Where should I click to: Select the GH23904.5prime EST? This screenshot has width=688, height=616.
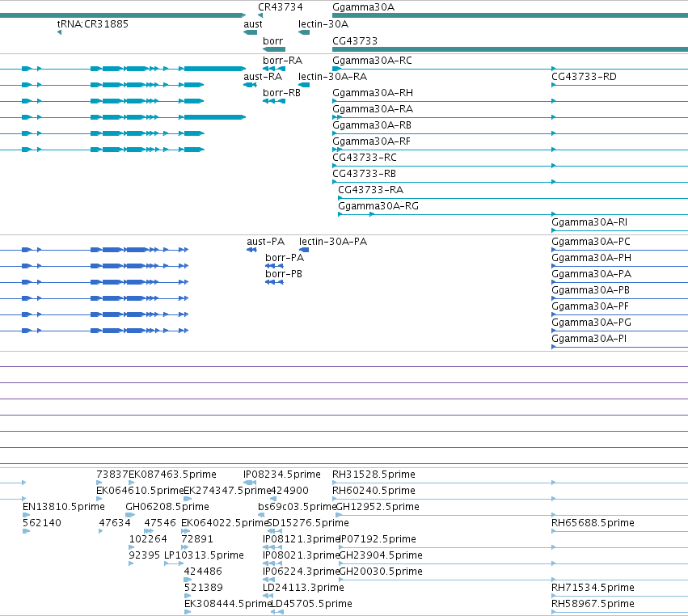click(514, 563)
